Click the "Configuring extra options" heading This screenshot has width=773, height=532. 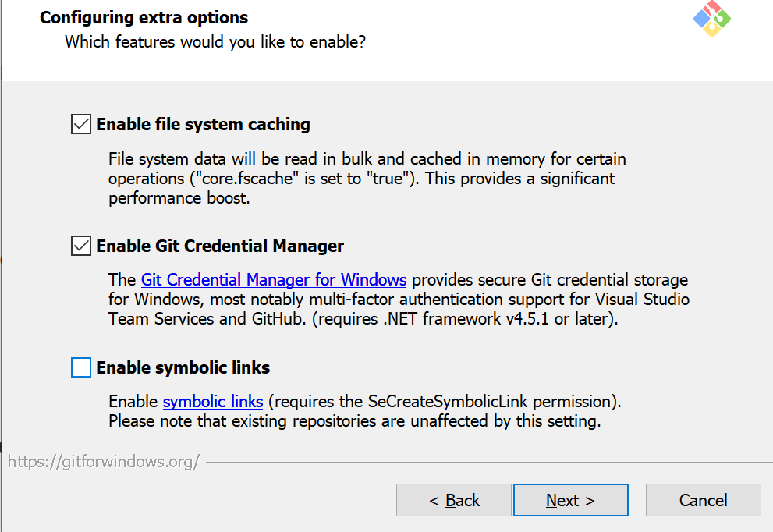pyautogui.click(x=144, y=17)
